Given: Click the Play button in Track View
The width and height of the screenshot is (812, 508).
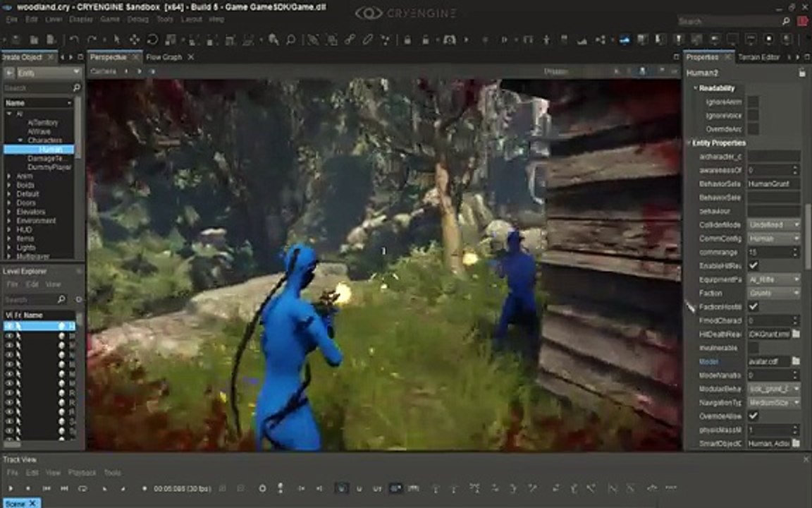Looking at the screenshot, I should (11, 488).
